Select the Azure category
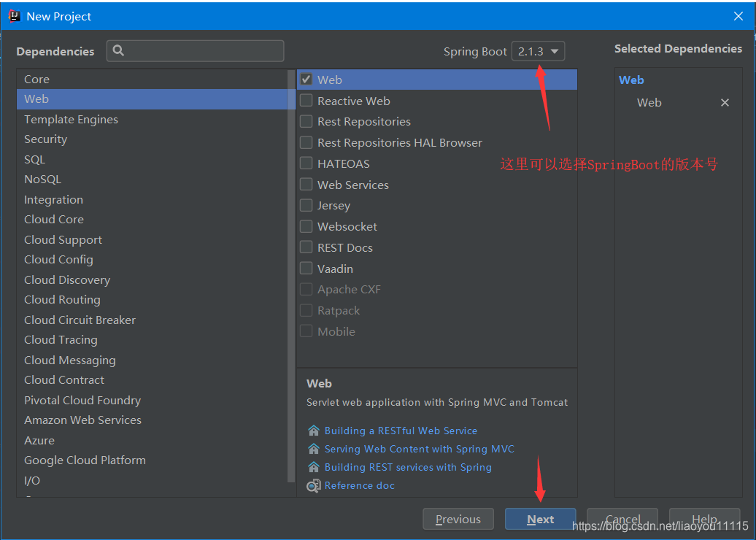 (x=152, y=441)
